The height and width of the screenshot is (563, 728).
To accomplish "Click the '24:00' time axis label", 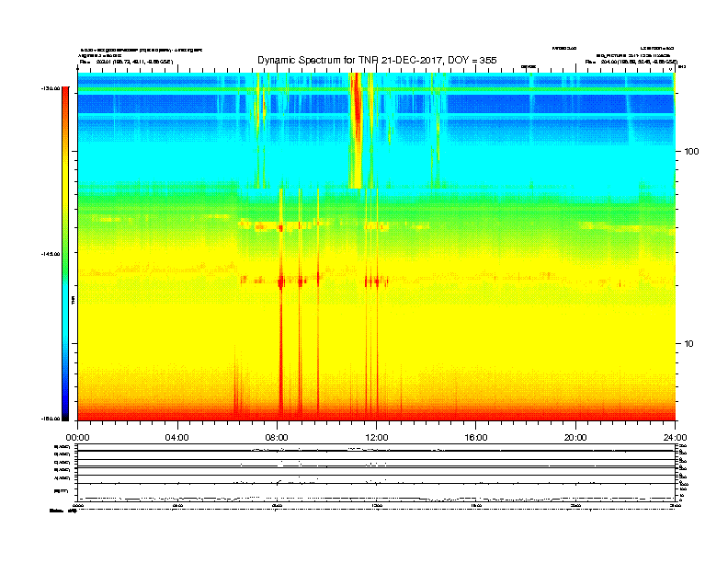I will tap(675, 438).
